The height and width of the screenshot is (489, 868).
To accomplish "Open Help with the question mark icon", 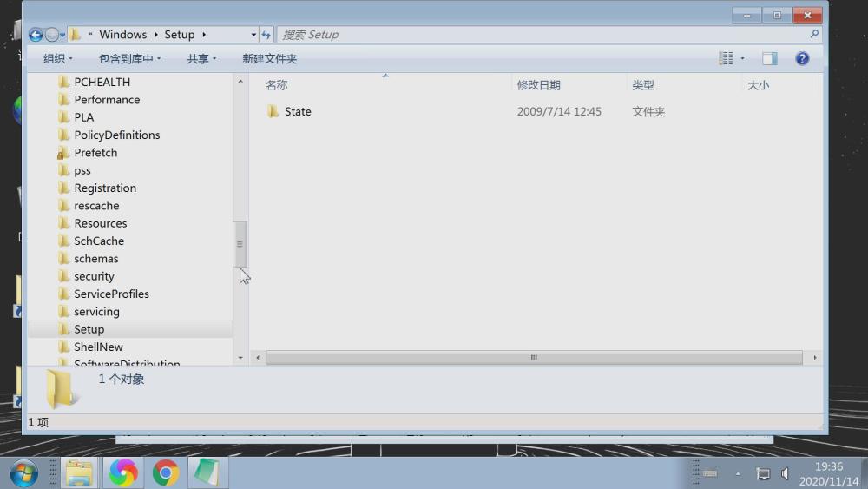I will click(802, 58).
